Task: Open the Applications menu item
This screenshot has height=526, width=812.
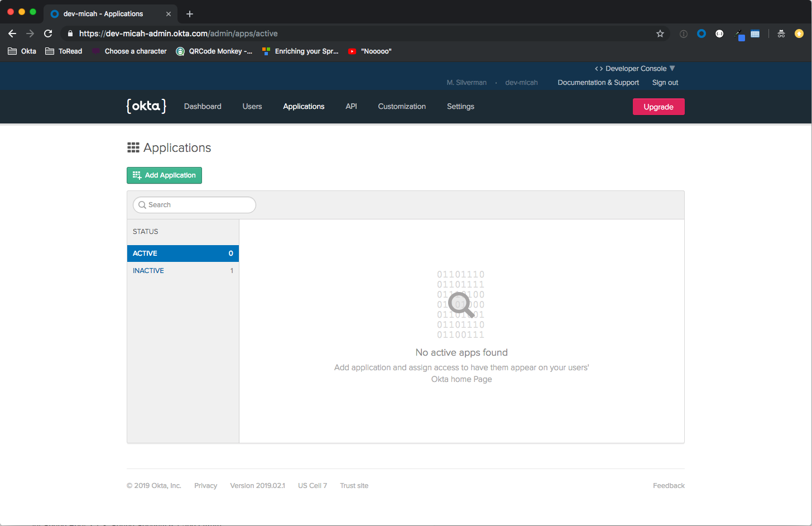Action: tap(304, 106)
